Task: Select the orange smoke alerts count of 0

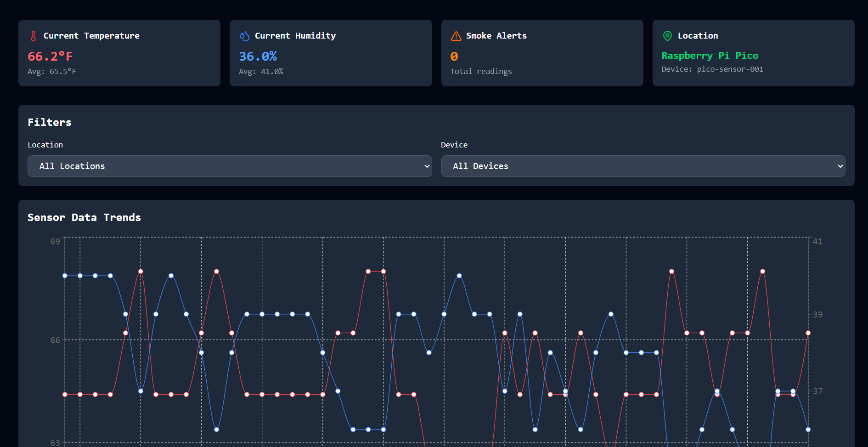Action: [x=453, y=56]
